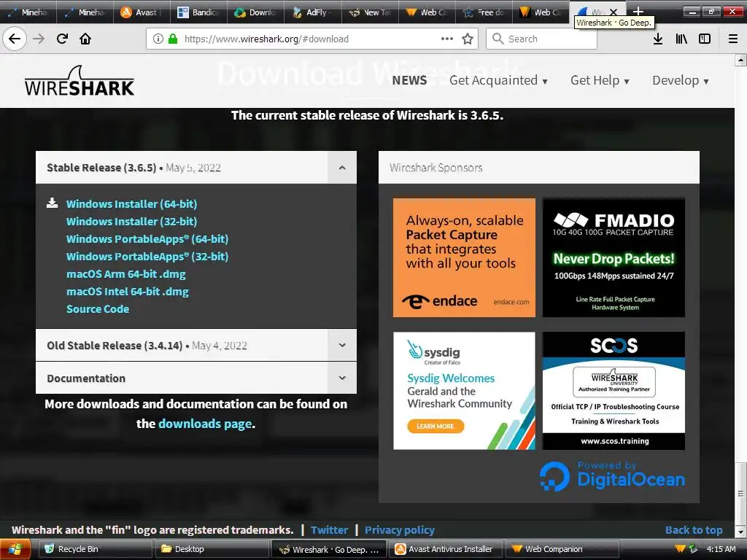The height and width of the screenshot is (560, 747).
Task: Download Windows Installer (32-bit)
Action: point(131,222)
